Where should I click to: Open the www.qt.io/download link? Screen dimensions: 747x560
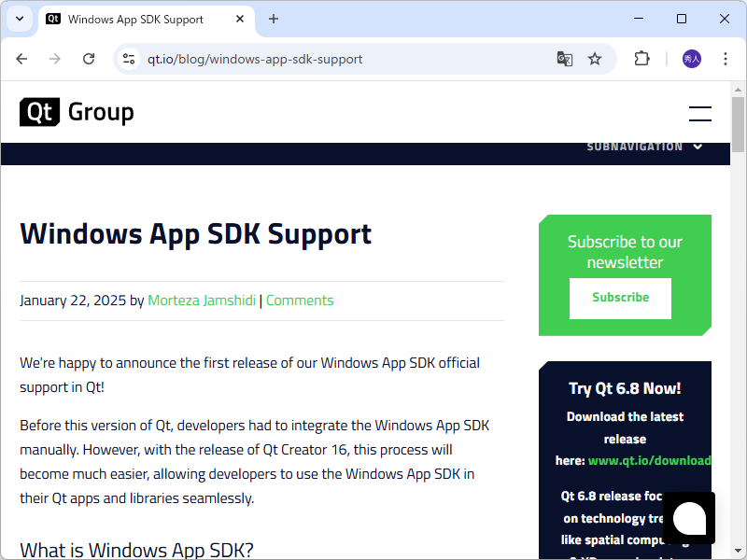[650, 460]
